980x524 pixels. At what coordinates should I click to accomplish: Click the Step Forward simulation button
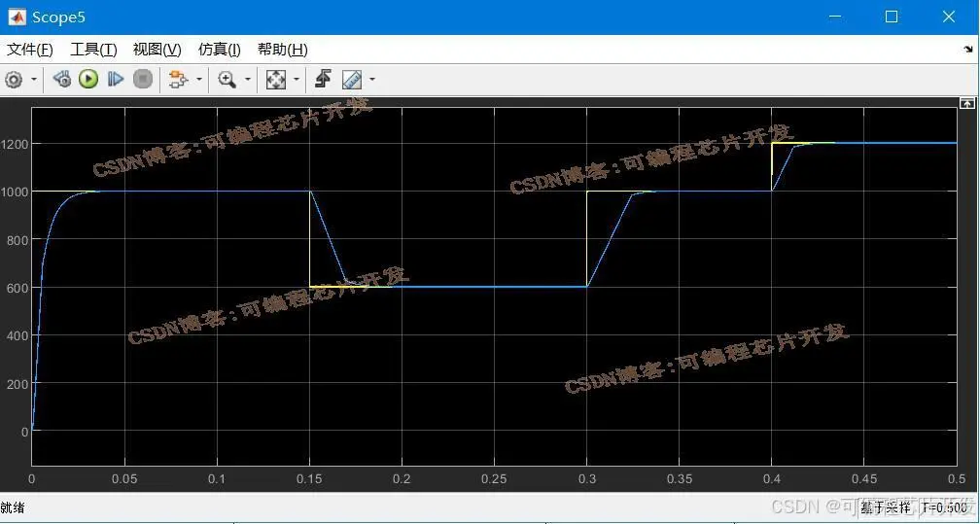click(116, 79)
